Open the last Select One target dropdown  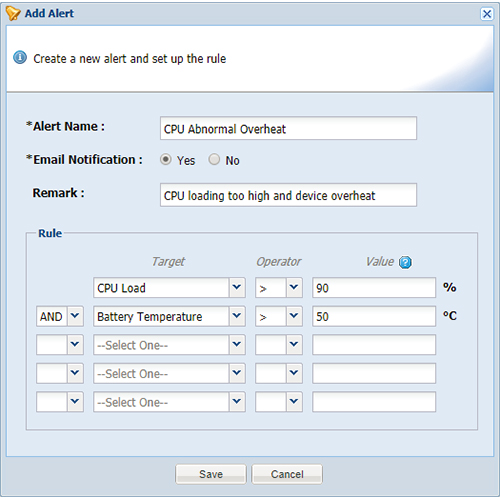(169, 402)
